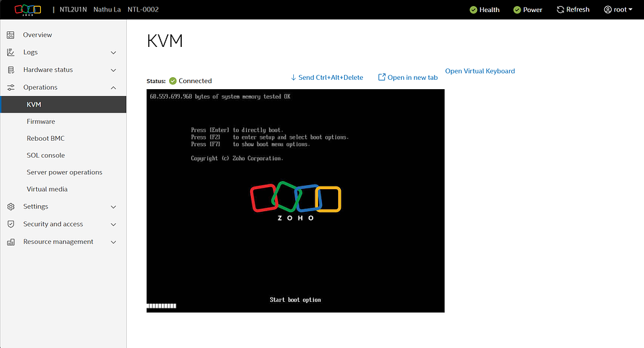Click the Health status label
Screen dimensions: 644x348
(489, 10)
